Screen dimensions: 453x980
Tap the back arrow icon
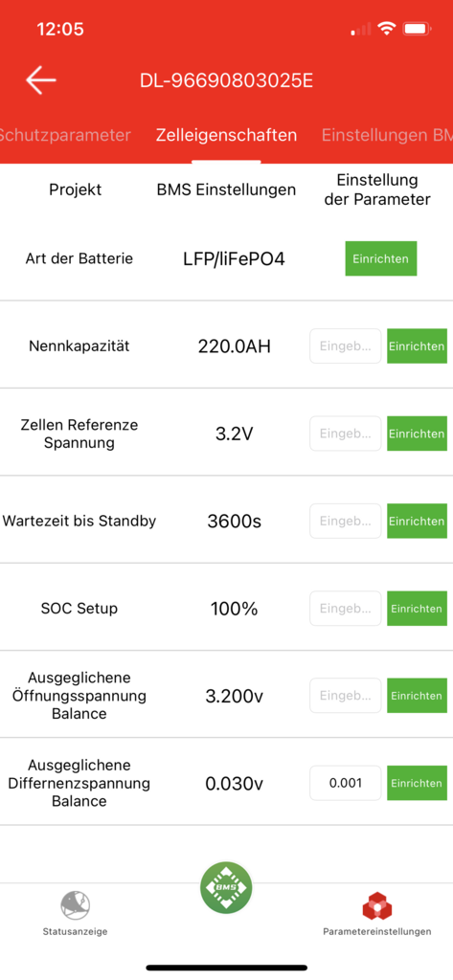tap(41, 80)
